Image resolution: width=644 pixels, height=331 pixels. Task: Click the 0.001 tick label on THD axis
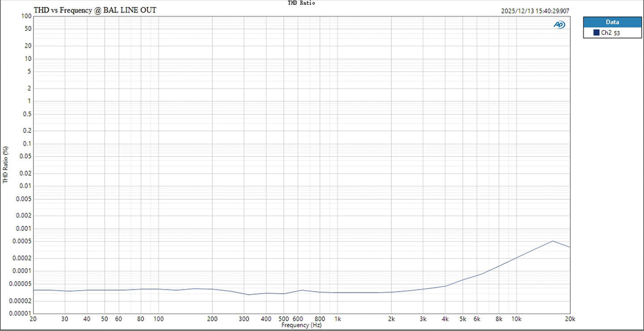coord(23,229)
